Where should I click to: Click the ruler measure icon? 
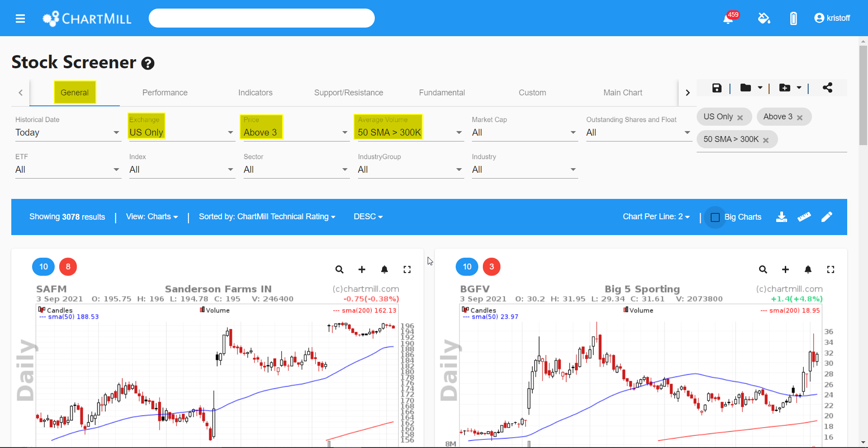(x=804, y=217)
